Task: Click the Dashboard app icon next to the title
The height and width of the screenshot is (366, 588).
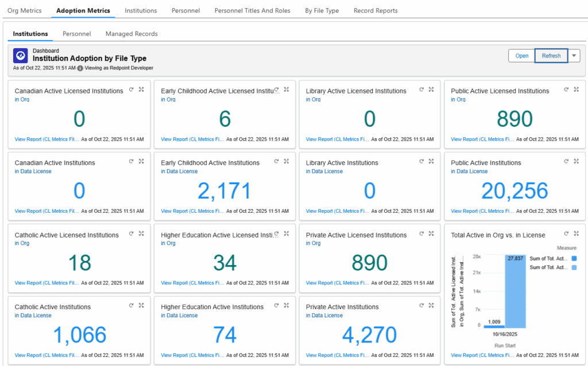Action: coord(21,56)
